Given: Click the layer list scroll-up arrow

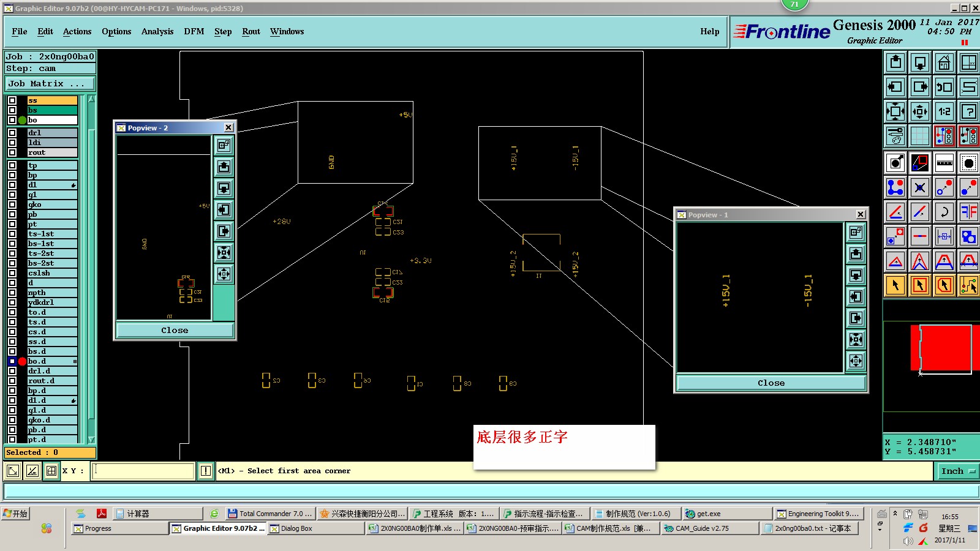Looking at the screenshot, I should (91, 99).
